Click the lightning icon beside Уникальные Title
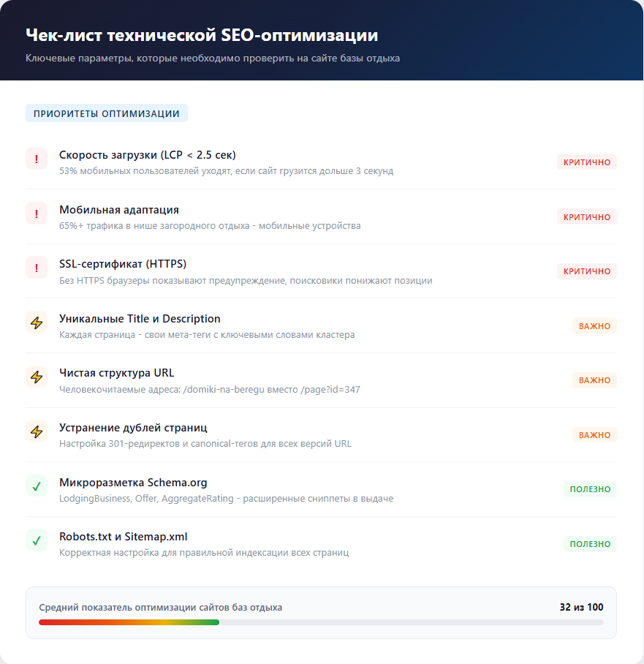 click(37, 322)
